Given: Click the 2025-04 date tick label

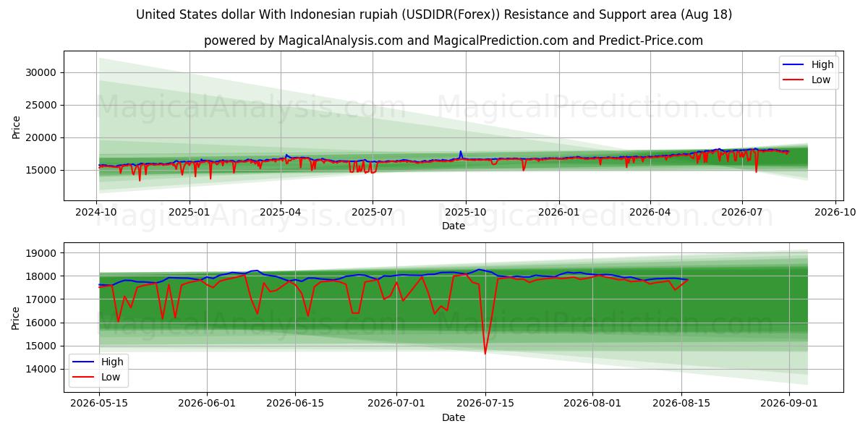Looking at the screenshot, I should [281, 213].
